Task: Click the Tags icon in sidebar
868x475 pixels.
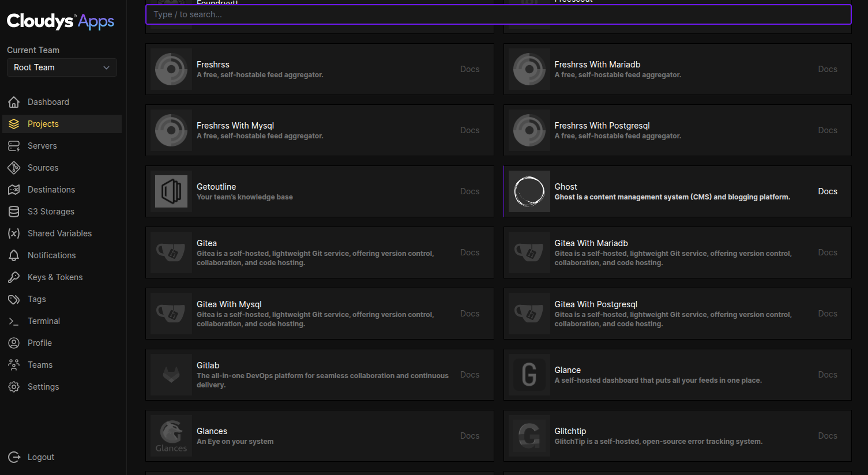Action: tap(14, 299)
